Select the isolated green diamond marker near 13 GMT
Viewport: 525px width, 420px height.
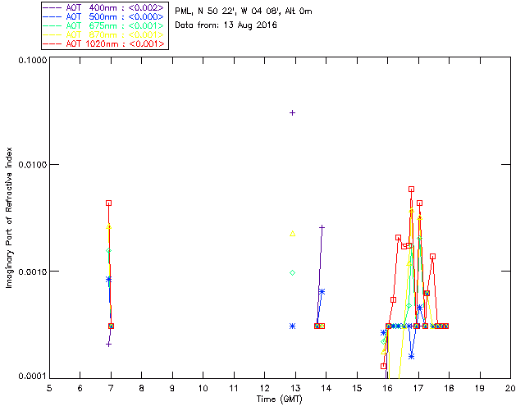click(292, 273)
